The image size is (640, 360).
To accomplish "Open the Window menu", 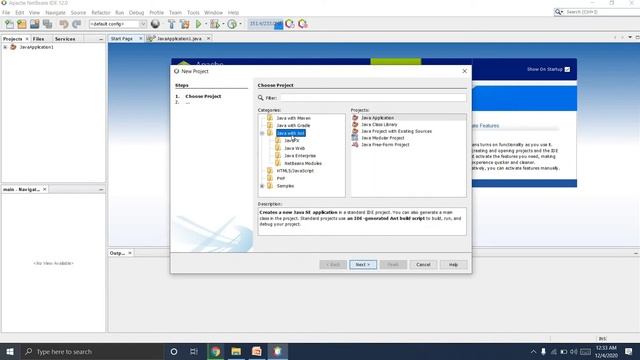I will pos(213,13).
